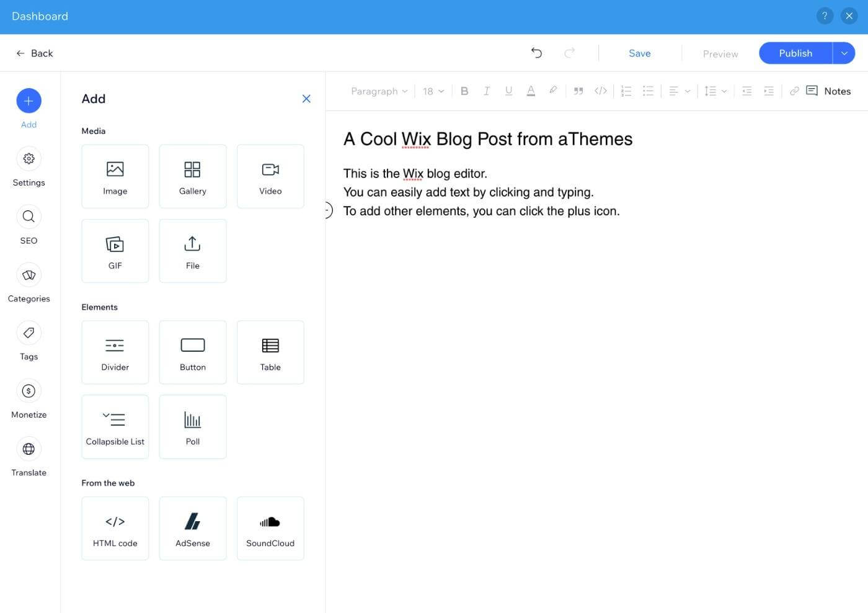Click the Add plus icon in sidebar
The image size is (868, 613).
[x=29, y=101]
